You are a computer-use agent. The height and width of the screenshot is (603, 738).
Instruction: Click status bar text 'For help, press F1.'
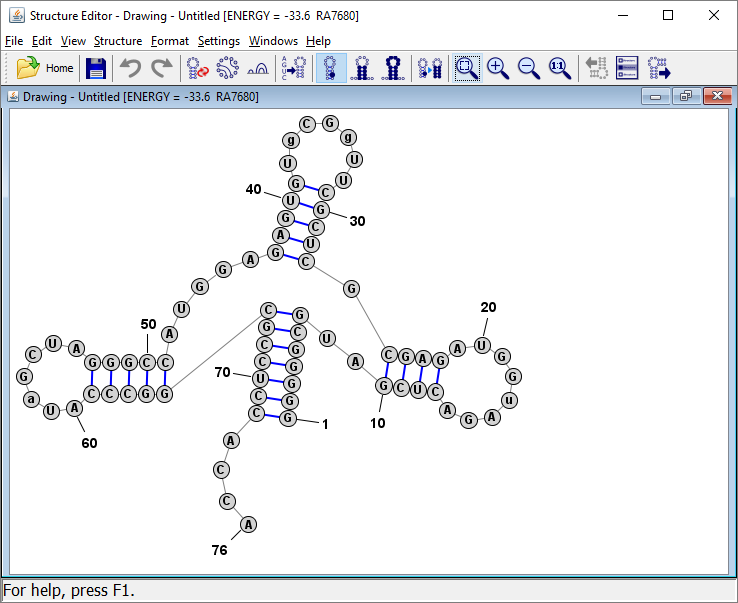tap(69, 590)
